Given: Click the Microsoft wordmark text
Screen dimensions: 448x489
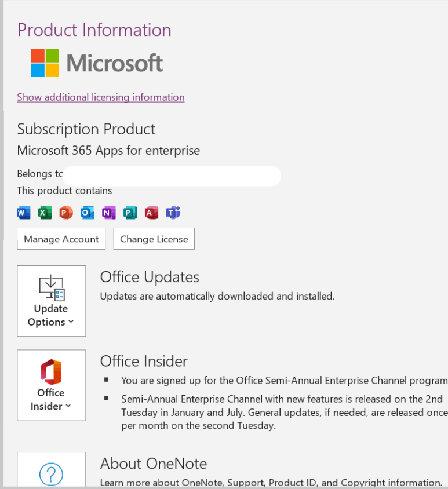Looking at the screenshot, I should [115, 63].
